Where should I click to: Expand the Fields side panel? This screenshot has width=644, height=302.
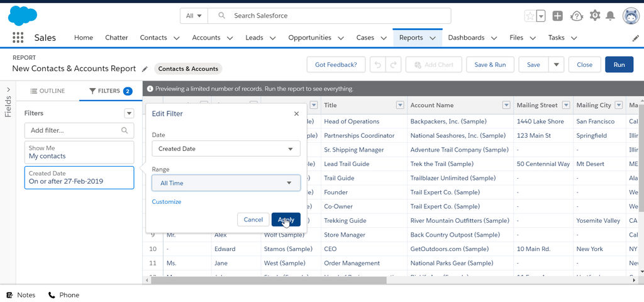tap(8, 89)
